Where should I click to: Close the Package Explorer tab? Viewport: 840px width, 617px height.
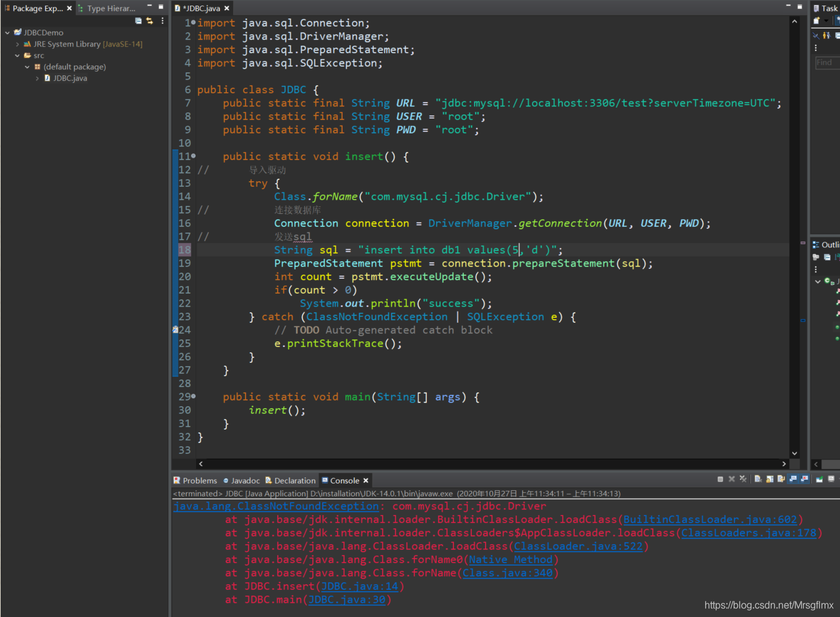pos(69,8)
